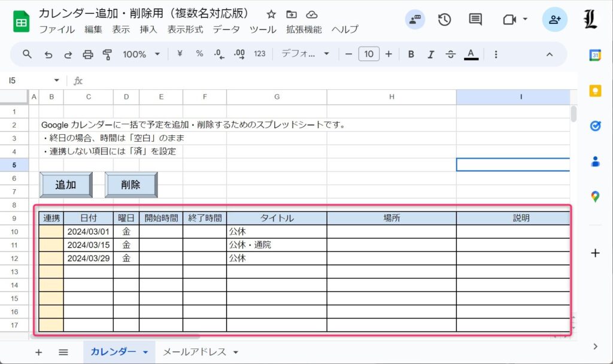This screenshot has height=364, width=613.
Task: Open the text color picker
Action: pos(471,54)
